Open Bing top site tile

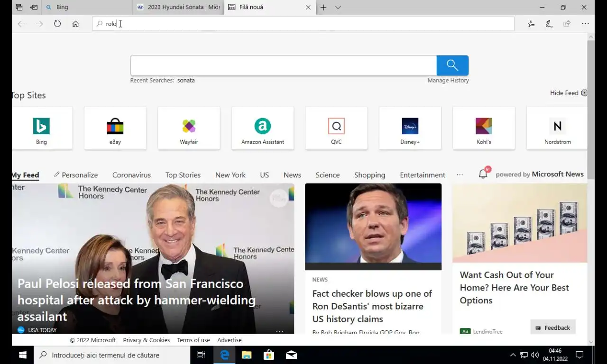[41, 128]
